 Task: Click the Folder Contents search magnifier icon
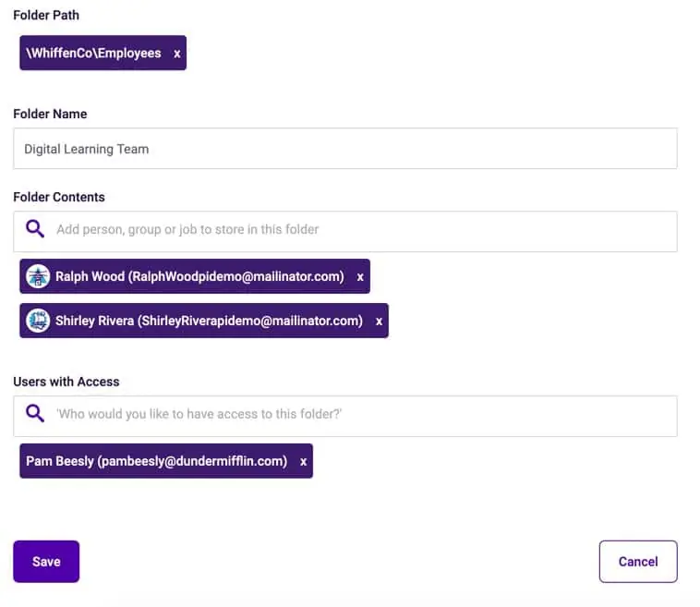click(x=35, y=229)
